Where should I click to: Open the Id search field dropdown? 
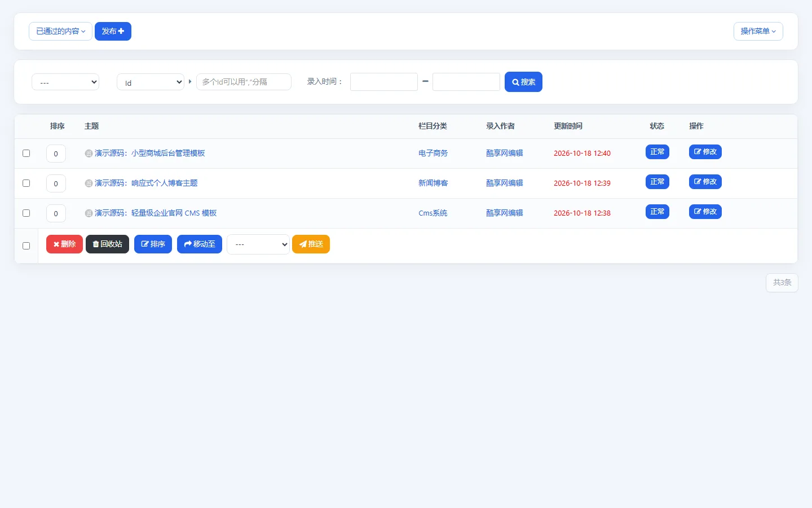(151, 82)
